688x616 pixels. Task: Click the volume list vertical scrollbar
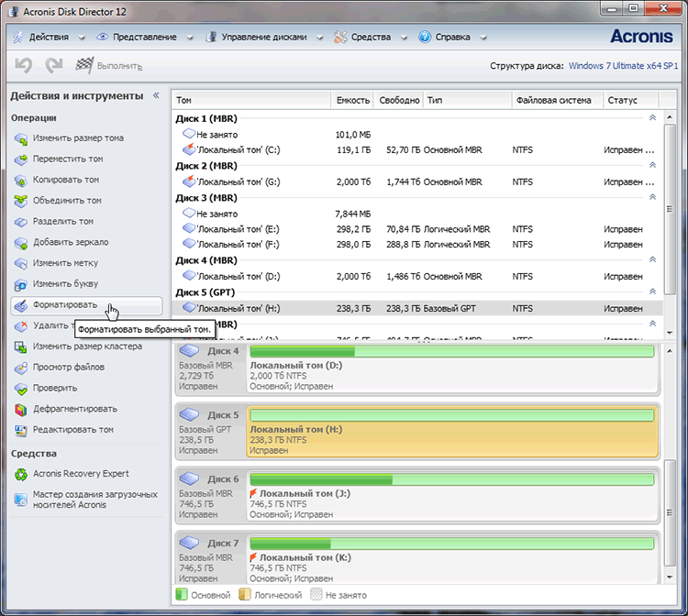[670, 210]
